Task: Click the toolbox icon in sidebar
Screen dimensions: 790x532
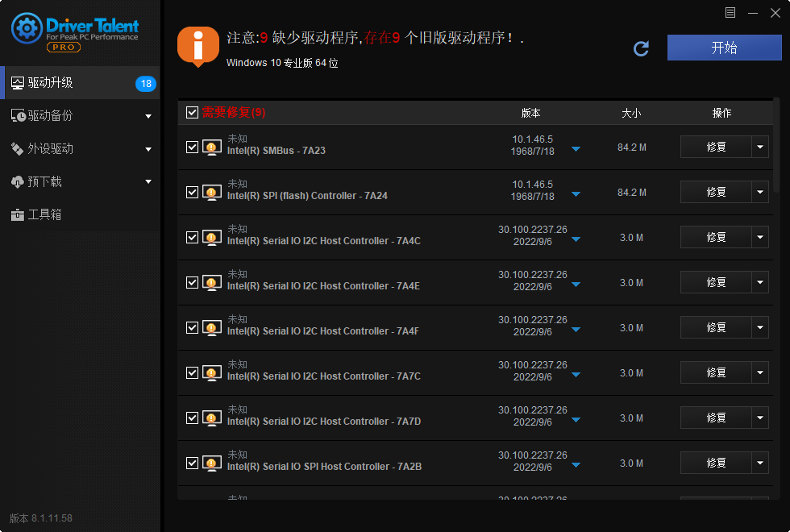Action: [x=18, y=215]
